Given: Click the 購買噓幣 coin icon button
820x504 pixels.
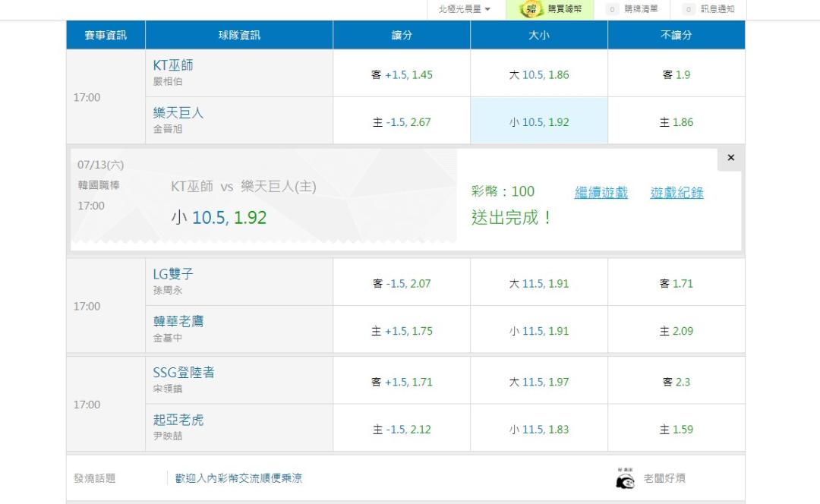Looking at the screenshot, I should 550,9.
